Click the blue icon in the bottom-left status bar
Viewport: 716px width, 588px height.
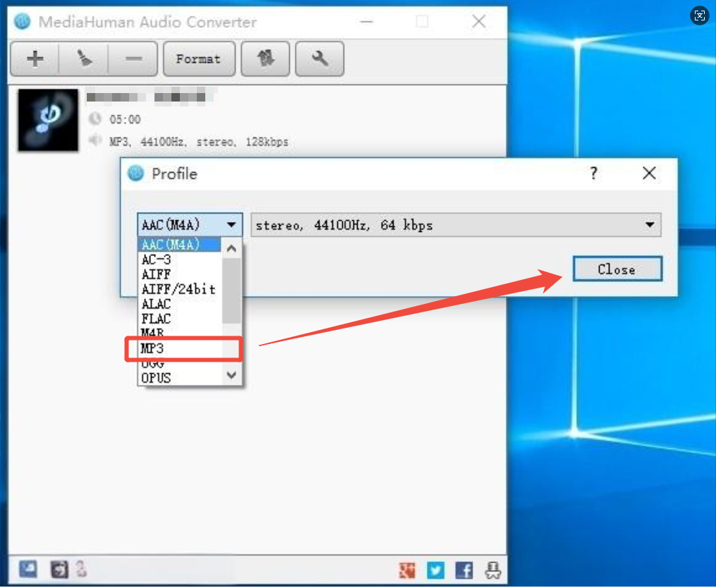28,569
